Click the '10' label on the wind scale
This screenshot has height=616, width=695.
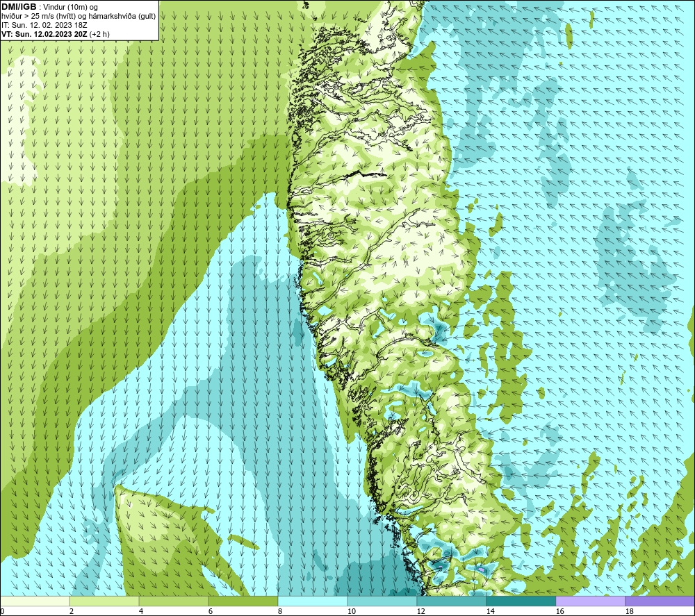tap(351, 612)
